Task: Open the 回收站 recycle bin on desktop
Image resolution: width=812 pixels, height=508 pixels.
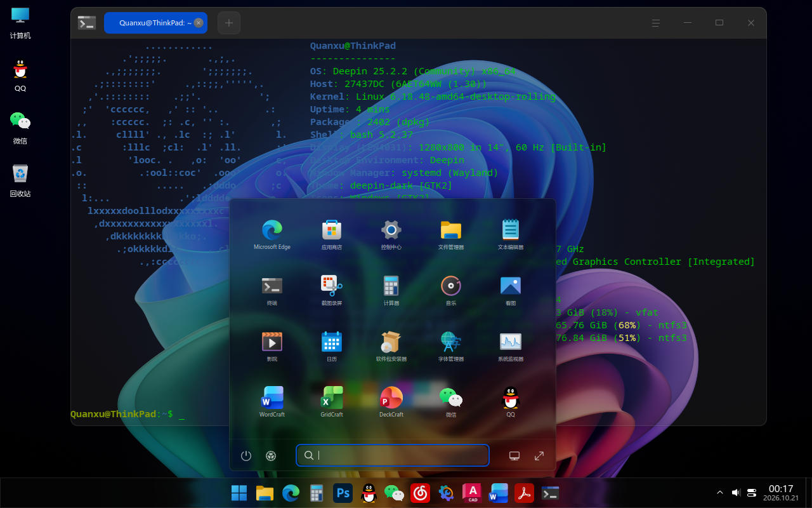Action: click(20, 180)
